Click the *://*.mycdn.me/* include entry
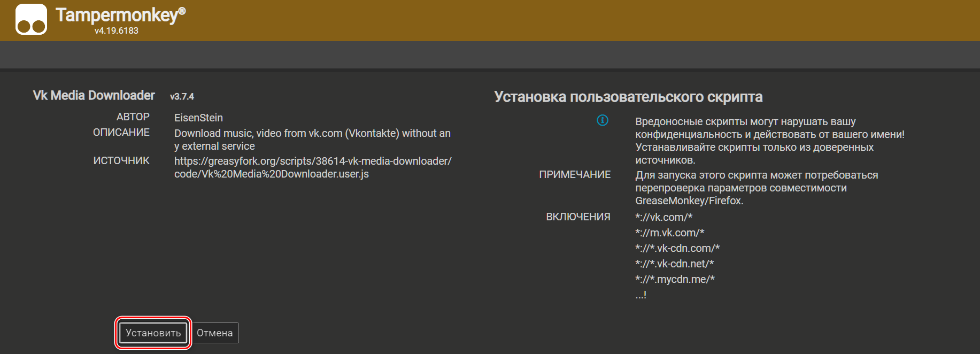 [x=675, y=279]
